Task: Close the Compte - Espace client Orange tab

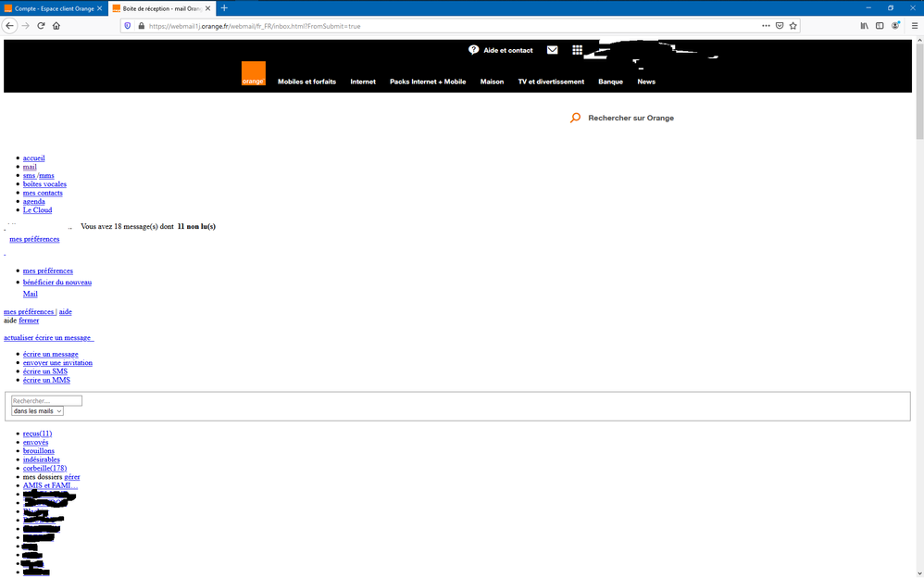Action: click(100, 9)
